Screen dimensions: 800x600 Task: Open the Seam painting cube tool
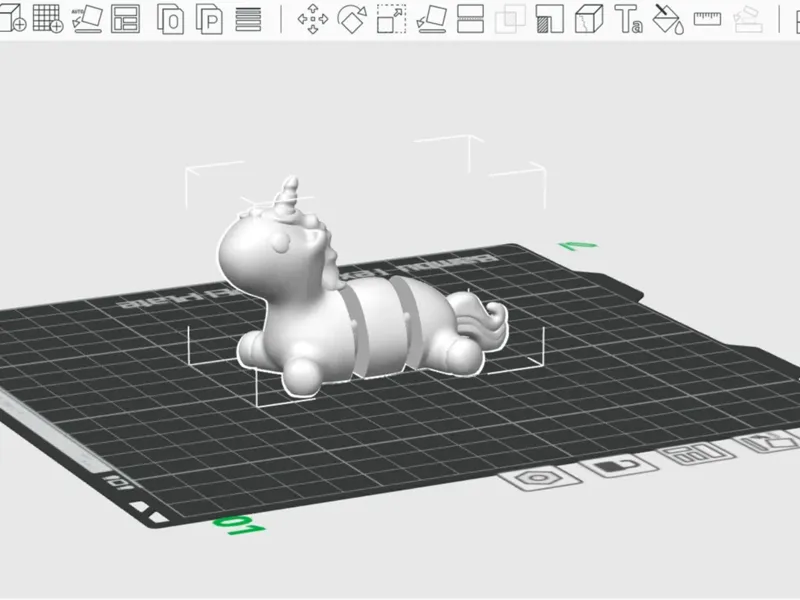pos(589,19)
